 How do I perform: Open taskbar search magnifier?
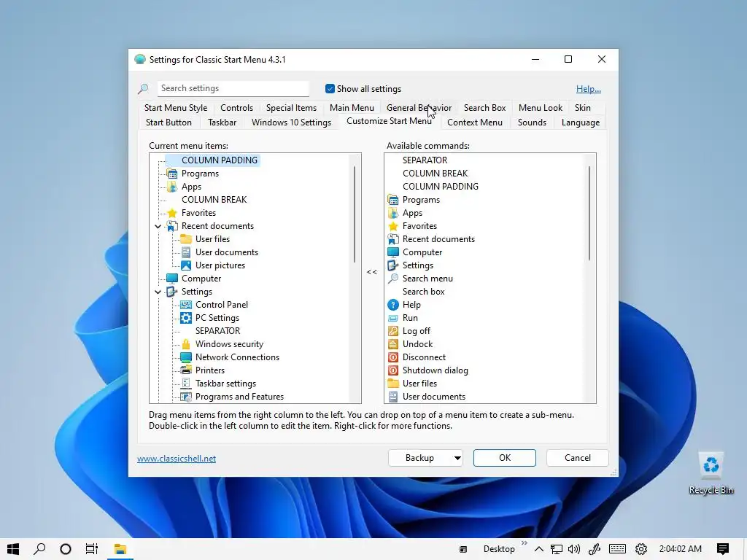click(x=39, y=549)
